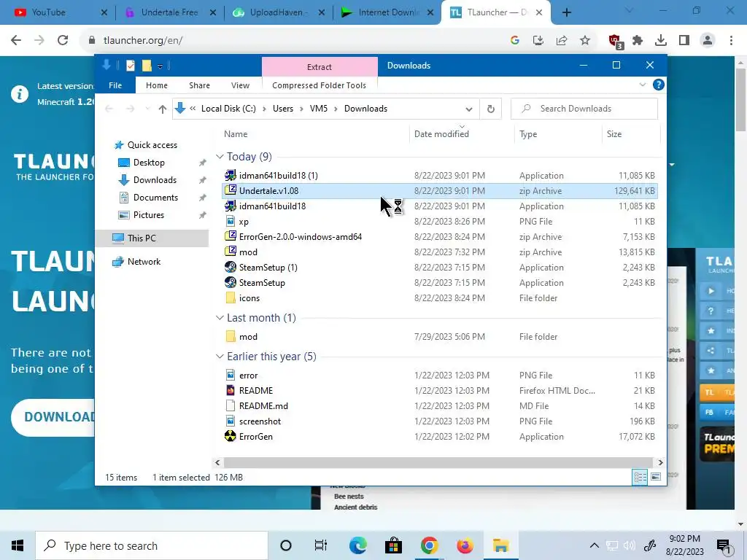Show hidden system tray icons
This screenshot has height=560, width=747.
(x=594, y=545)
